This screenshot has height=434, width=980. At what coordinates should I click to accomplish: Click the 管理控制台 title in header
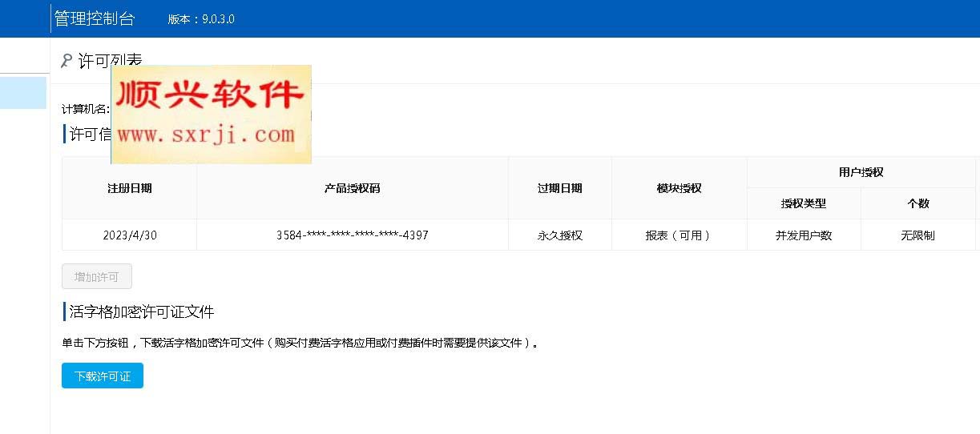95,18
